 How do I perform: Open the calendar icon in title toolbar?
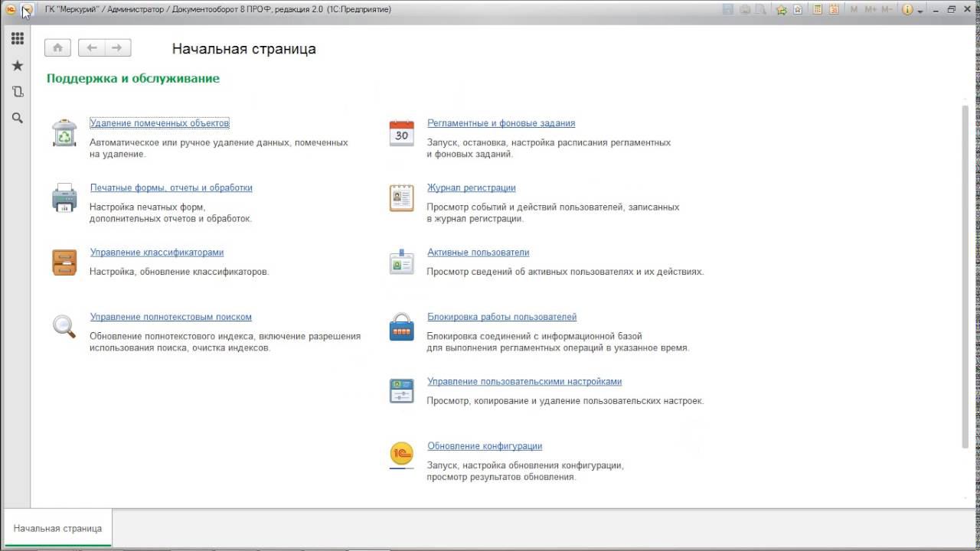(x=834, y=10)
